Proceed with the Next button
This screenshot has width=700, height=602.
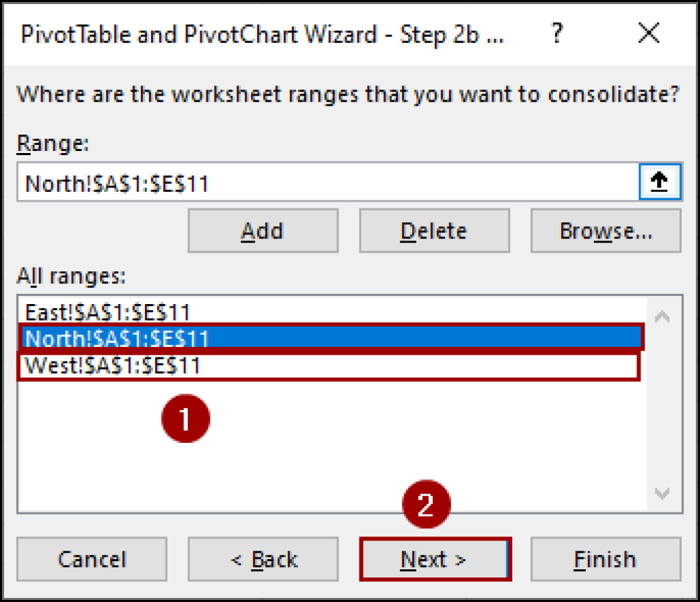[435, 558]
